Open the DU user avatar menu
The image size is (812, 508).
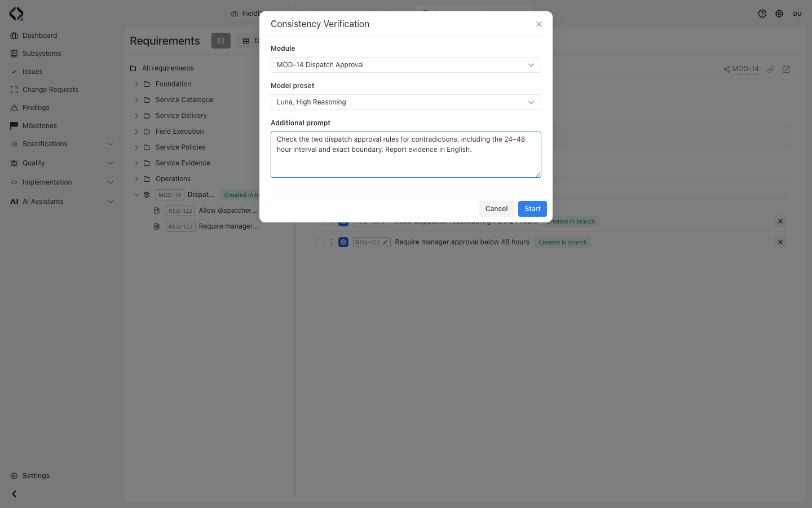point(797,14)
